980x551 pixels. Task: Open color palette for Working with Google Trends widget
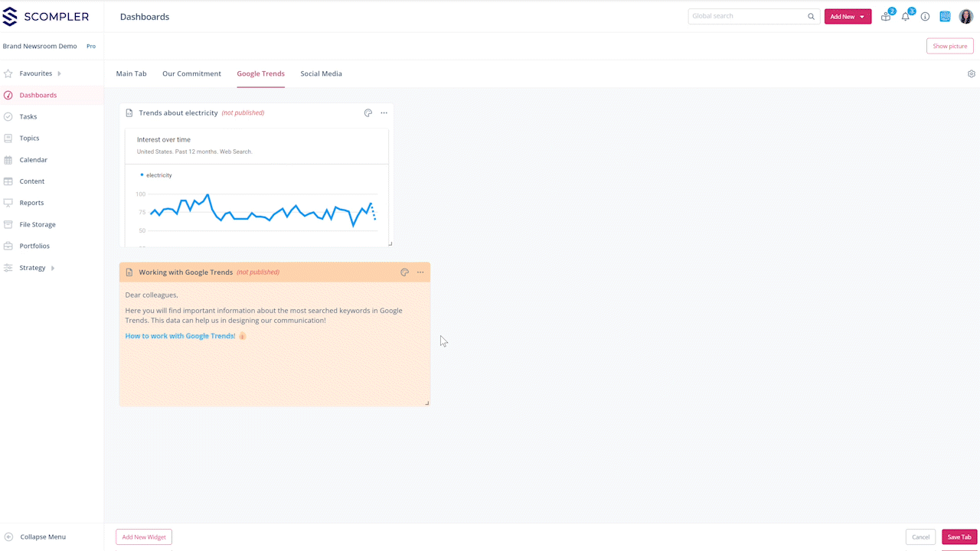pos(404,272)
